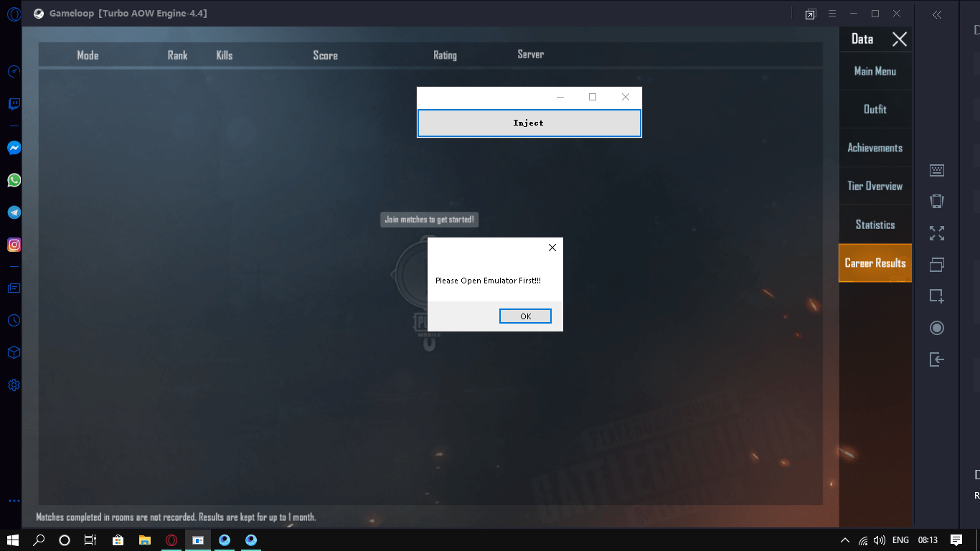
Task: Open the Main Menu tab in Data panel
Action: (875, 71)
